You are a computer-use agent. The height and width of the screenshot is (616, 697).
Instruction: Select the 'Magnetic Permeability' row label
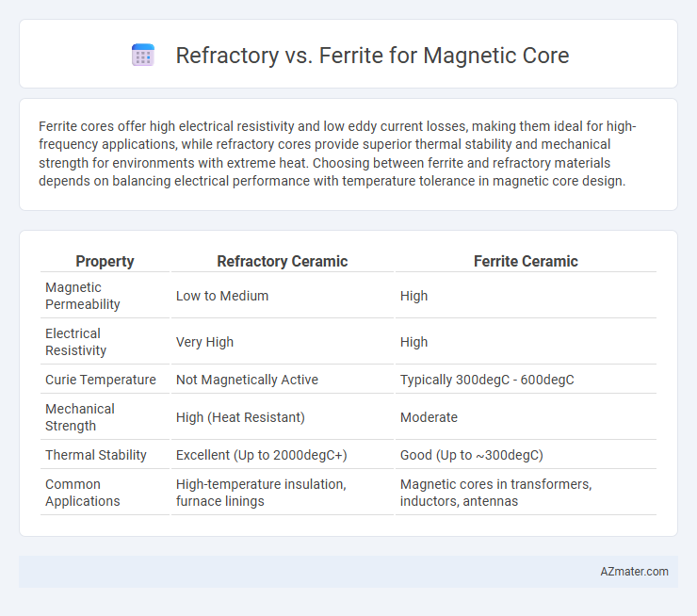[83, 296]
